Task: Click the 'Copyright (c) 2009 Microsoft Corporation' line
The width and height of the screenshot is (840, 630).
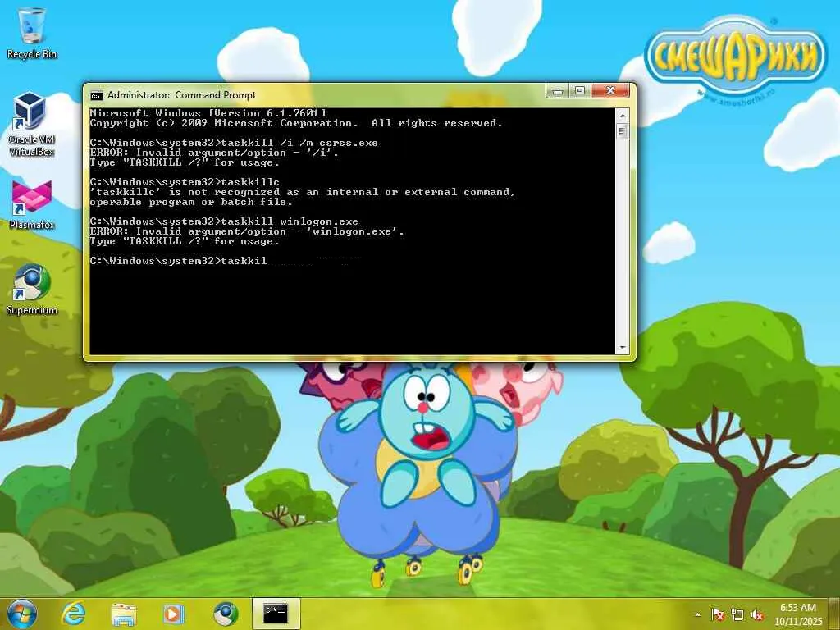Action: click(x=296, y=123)
